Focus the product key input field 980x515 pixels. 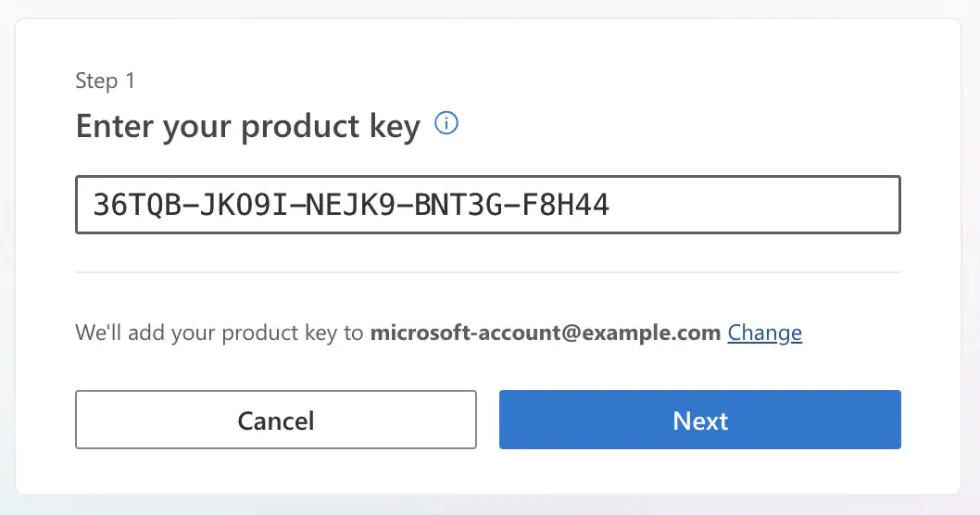[x=487, y=205]
